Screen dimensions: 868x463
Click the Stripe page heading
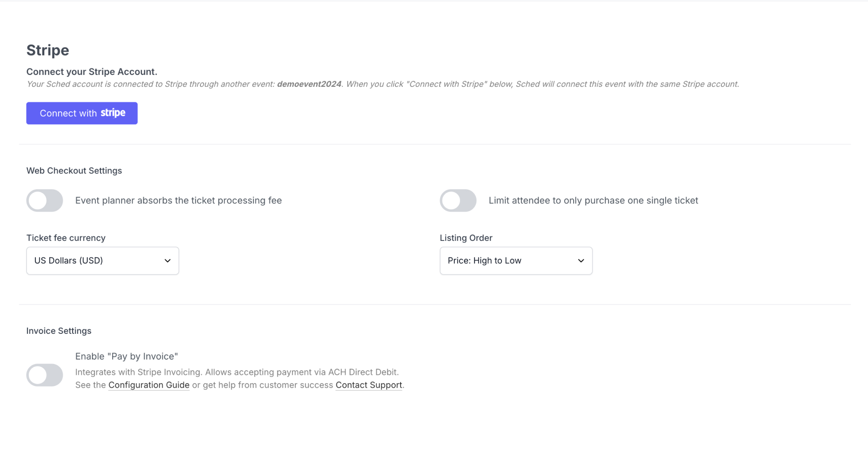48,50
